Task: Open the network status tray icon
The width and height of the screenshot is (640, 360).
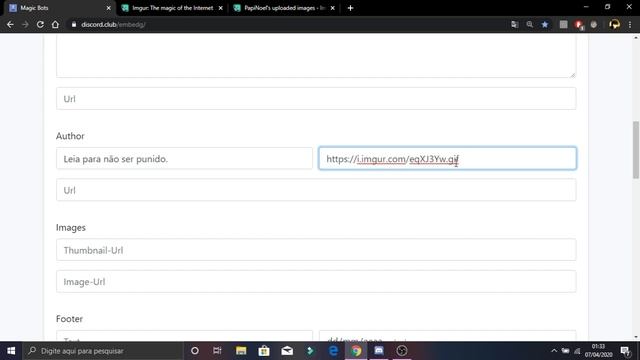Action: (577, 351)
